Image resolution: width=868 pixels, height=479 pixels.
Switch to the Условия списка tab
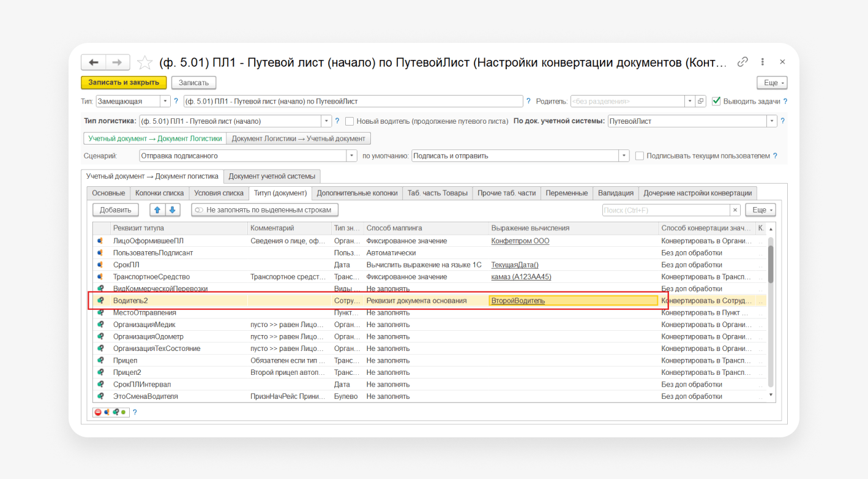click(x=219, y=193)
